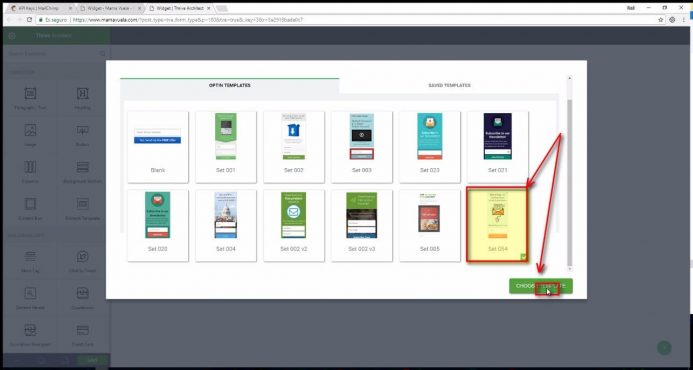The width and height of the screenshot is (693, 370).
Task: Pick the Button element icon
Action: (83, 130)
